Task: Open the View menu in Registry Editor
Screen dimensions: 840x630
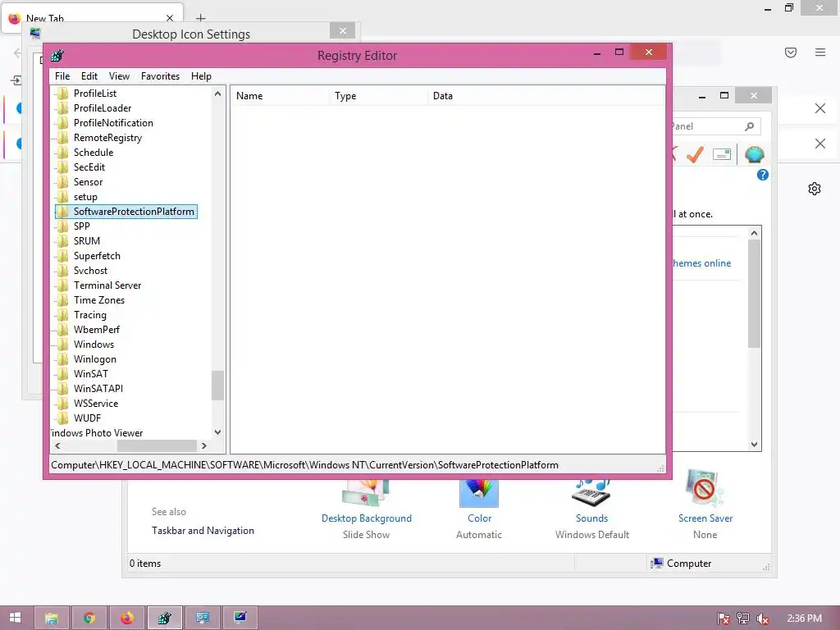Action: pos(119,76)
